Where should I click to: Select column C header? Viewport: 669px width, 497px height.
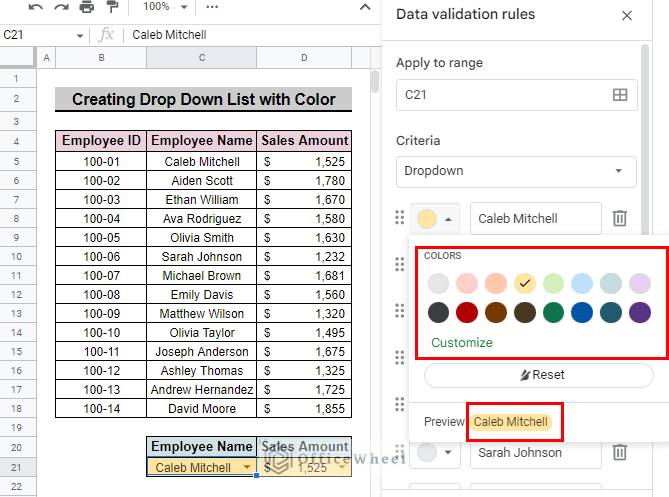click(x=202, y=58)
